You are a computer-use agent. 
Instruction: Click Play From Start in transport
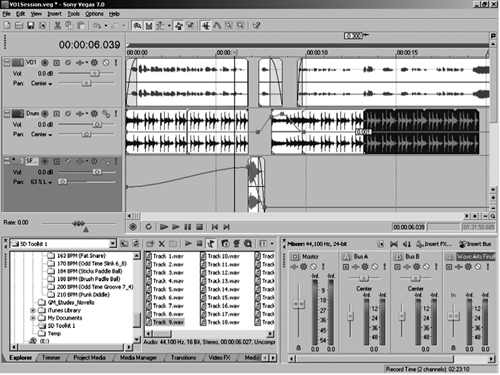click(163, 227)
